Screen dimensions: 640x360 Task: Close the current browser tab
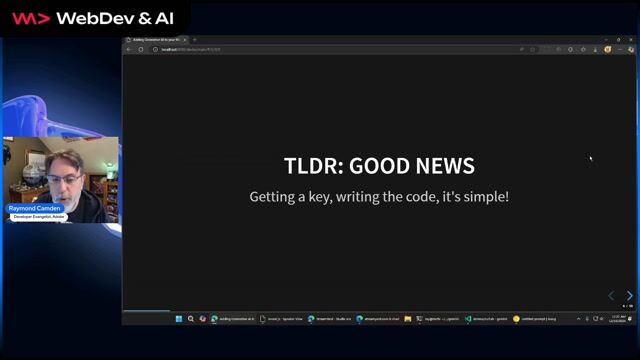tap(185, 40)
